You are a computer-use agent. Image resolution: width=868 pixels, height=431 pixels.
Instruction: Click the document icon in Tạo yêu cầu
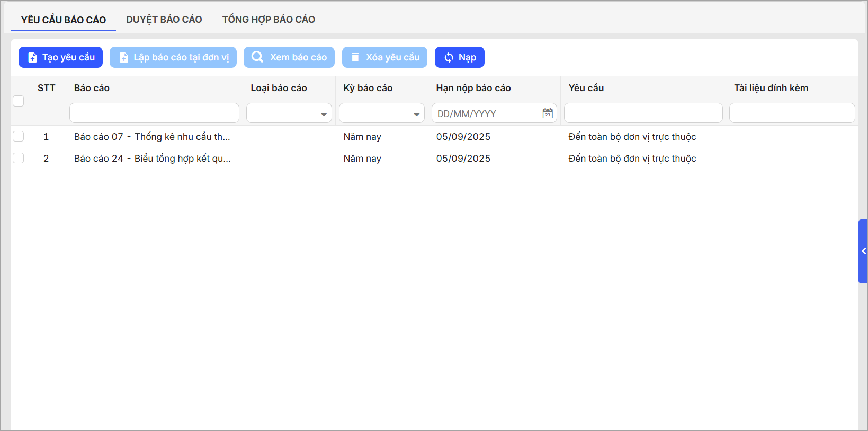click(32, 57)
